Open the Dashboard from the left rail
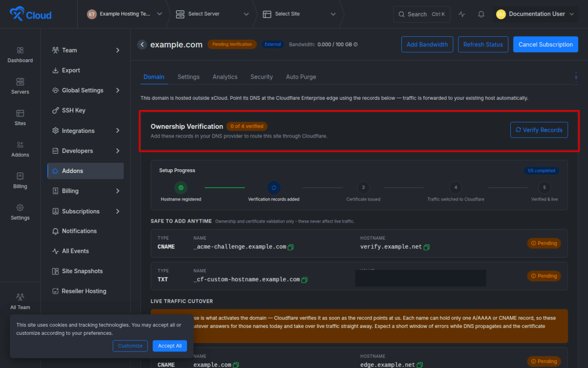The image size is (588, 368). 20,55
